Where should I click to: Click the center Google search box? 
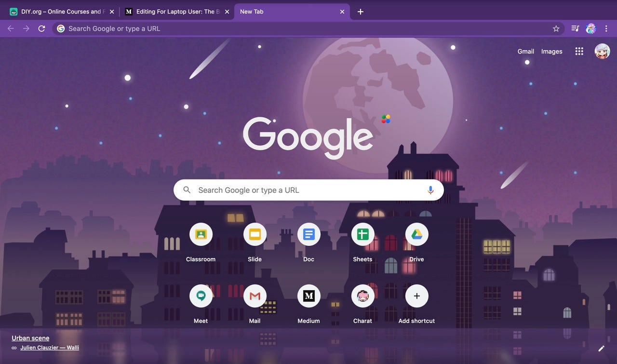tap(308, 190)
